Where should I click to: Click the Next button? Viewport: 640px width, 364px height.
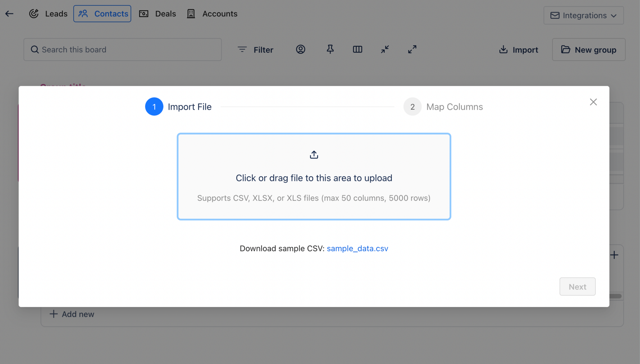coord(577,286)
